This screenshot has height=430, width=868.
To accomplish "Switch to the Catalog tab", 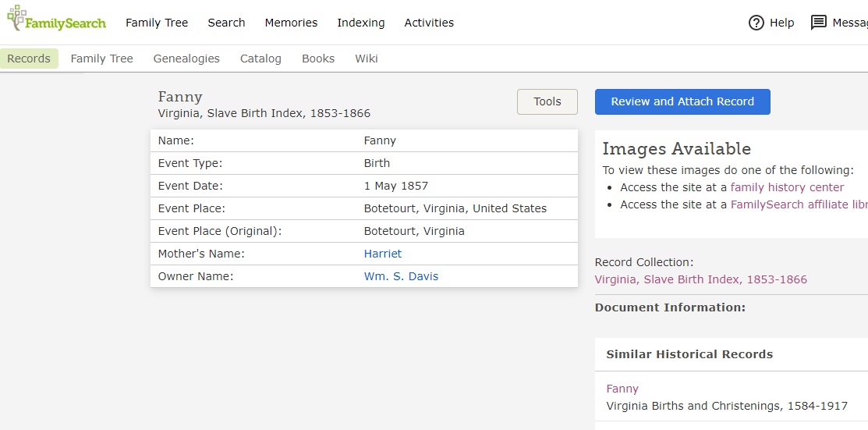I will 260,59.
